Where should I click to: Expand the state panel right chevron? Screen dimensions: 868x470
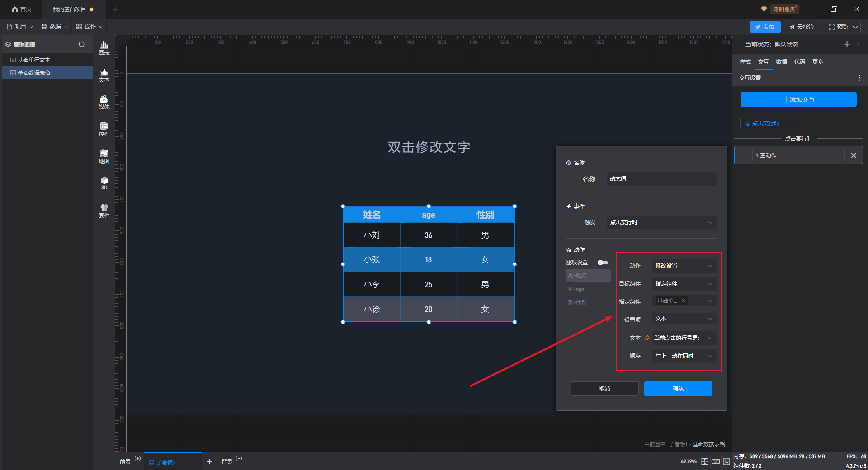pyautogui.click(x=858, y=44)
